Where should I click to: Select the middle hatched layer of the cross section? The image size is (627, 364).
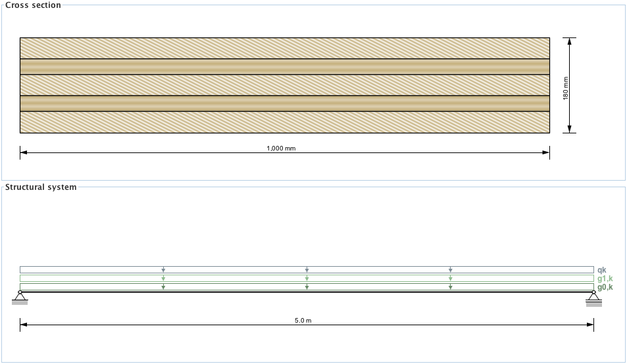[284, 85]
